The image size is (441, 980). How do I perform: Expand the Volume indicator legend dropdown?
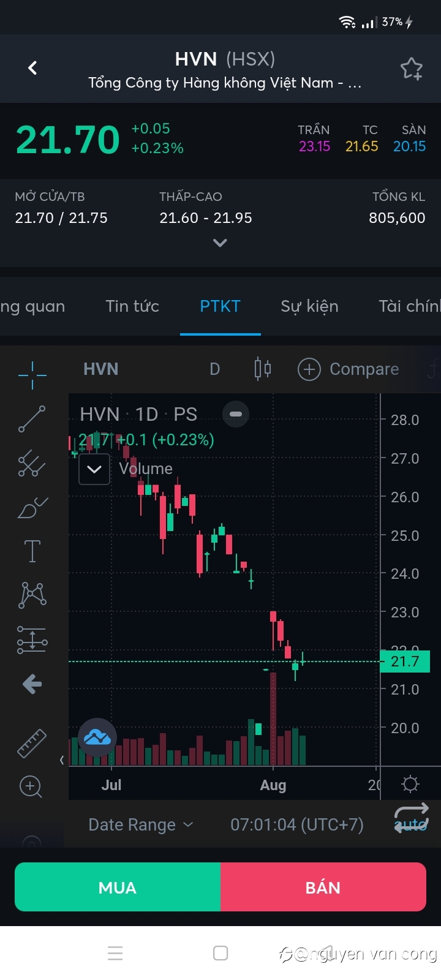coord(94,469)
